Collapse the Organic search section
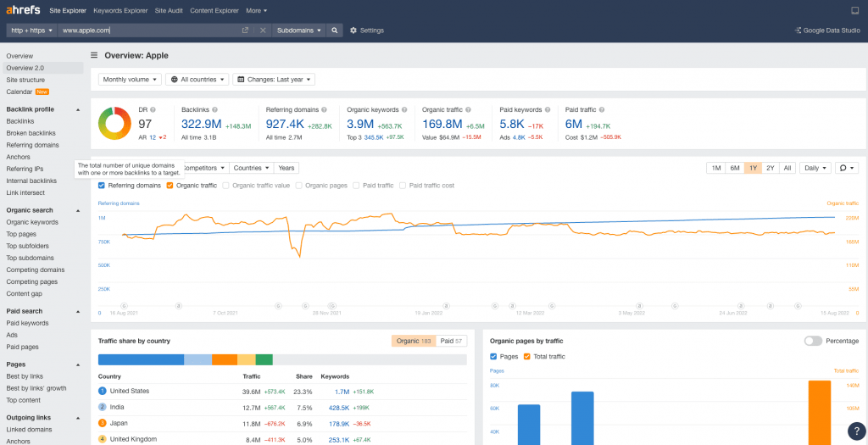The image size is (868, 445). pos(77,210)
